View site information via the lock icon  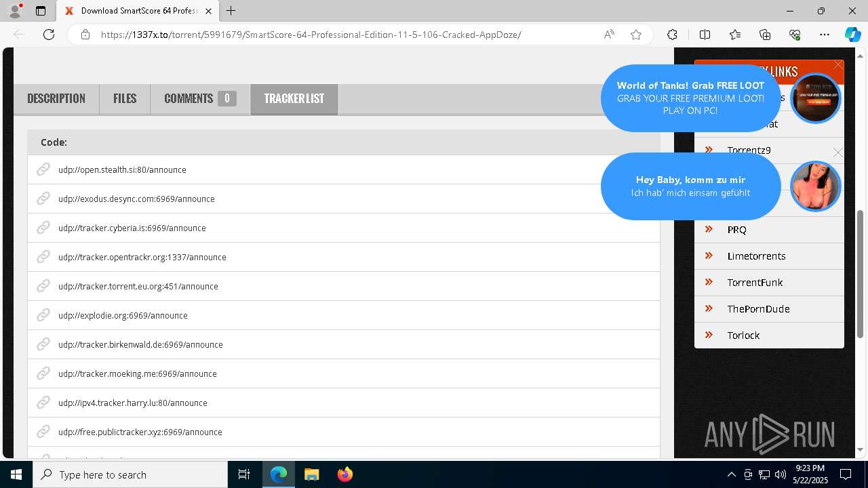85,35
